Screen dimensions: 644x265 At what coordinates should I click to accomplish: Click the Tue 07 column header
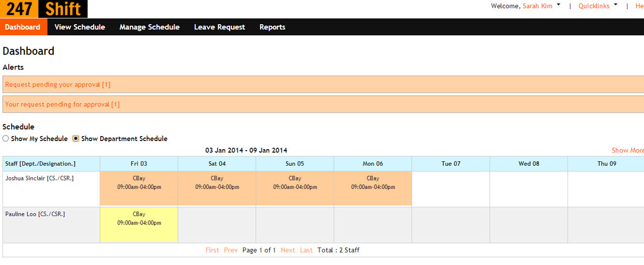click(451, 164)
